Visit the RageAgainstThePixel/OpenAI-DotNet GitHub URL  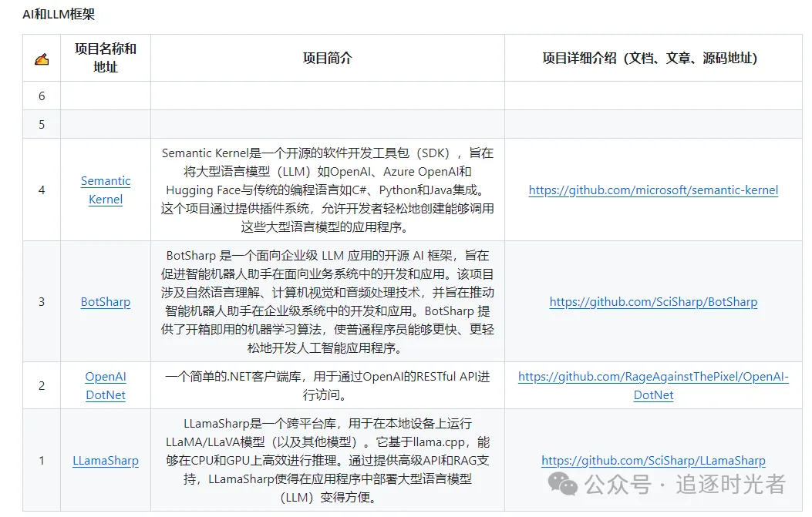pos(653,385)
